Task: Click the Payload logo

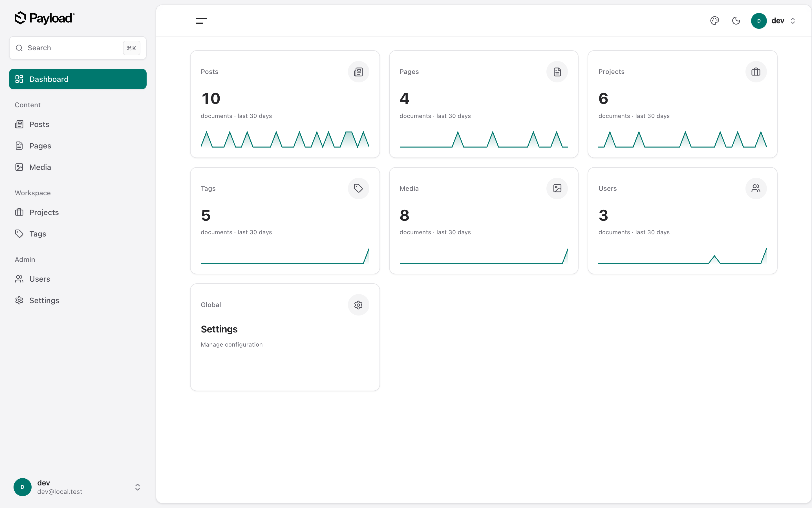Action: point(44,18)
